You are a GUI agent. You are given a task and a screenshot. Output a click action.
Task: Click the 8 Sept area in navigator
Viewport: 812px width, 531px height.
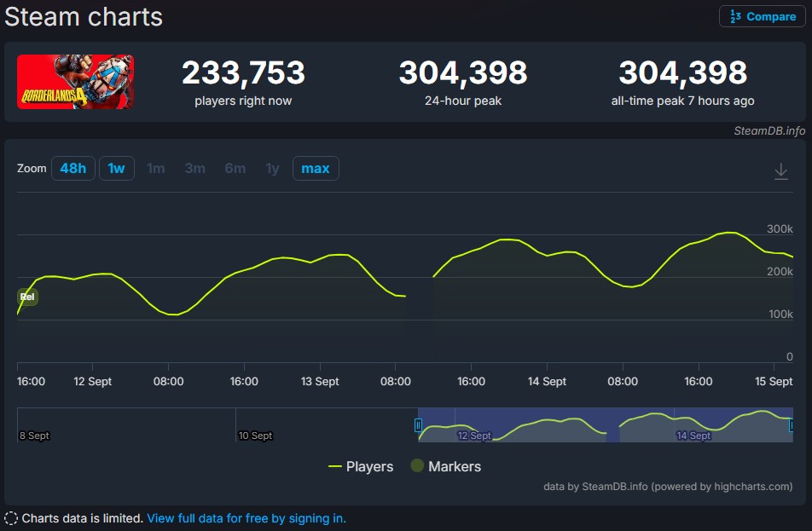(x=35, y=436)
